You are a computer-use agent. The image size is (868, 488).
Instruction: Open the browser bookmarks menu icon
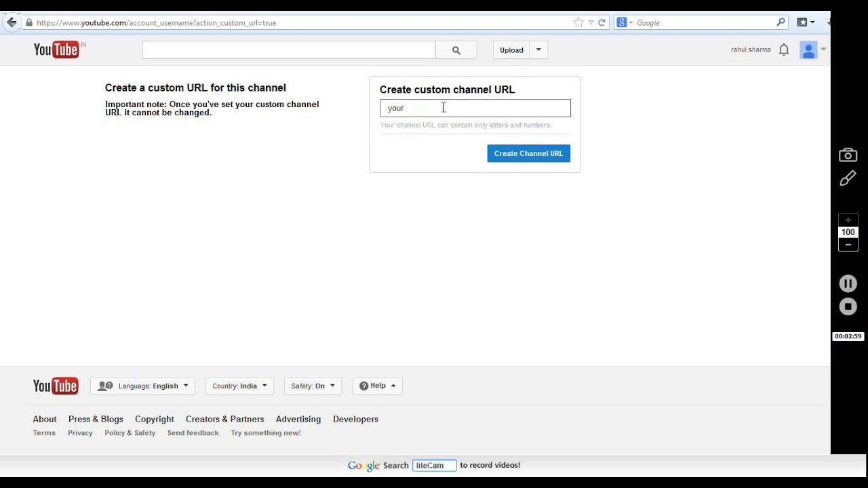click(806, 22)
